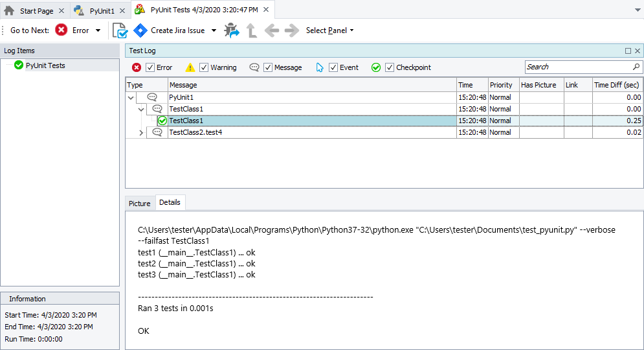Click the Create Jira Issue button
Image resolution: width=644 pixels, height=350 pixels.
pyautogui.click(x=177, y=30)
